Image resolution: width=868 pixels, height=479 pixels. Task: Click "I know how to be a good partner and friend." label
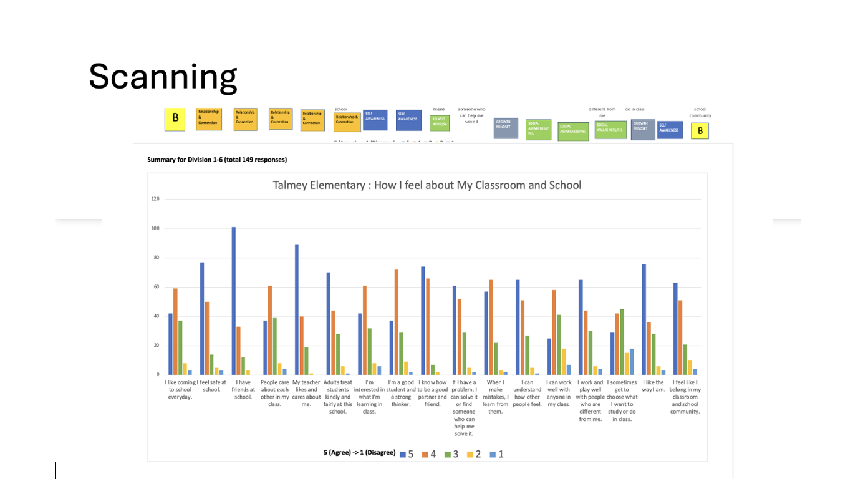point(433,393)
